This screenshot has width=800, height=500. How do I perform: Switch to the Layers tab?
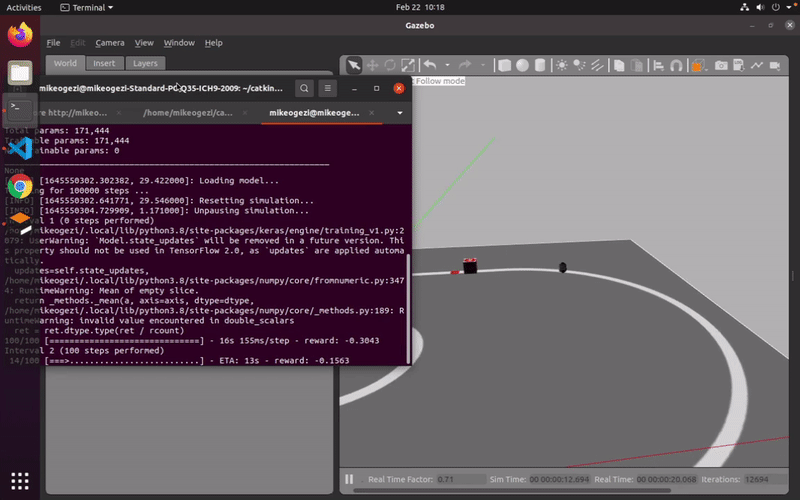(145, 63)
